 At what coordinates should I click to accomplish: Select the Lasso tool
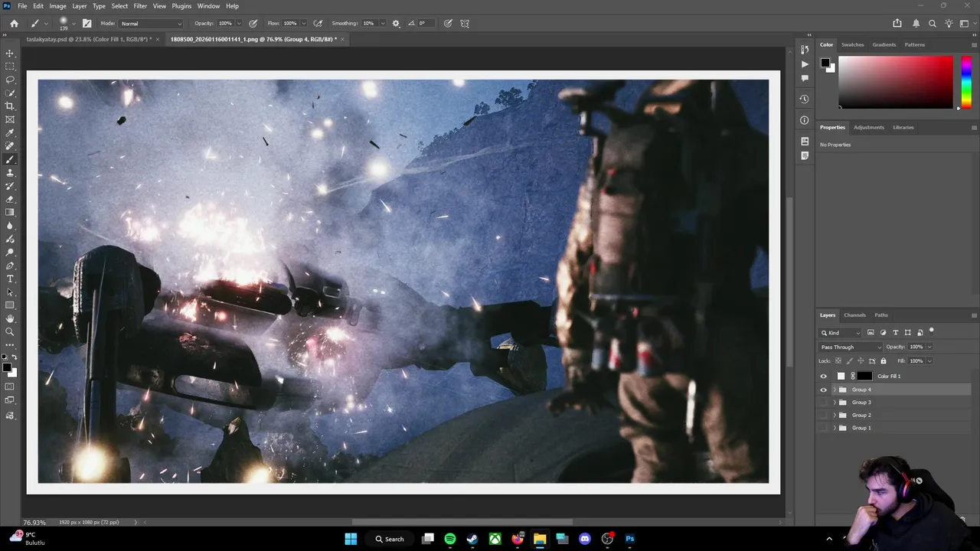point(10,80)
